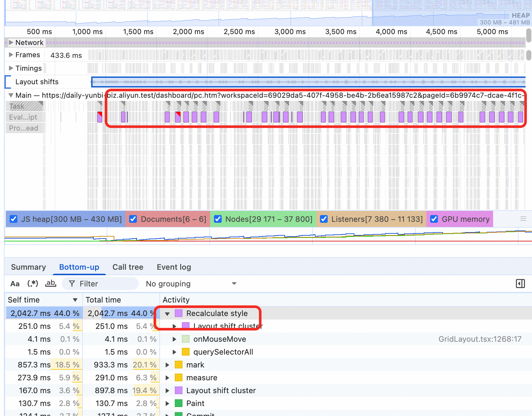
Task: Expand the Network track
Action: [11, 42]
